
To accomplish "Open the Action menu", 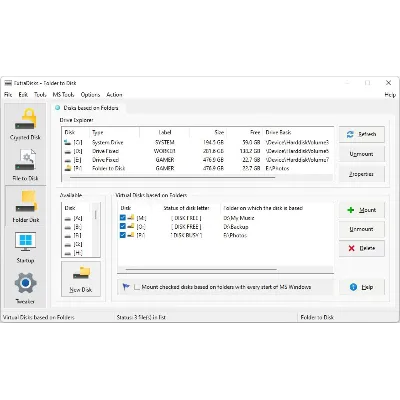I will point(114,95).
